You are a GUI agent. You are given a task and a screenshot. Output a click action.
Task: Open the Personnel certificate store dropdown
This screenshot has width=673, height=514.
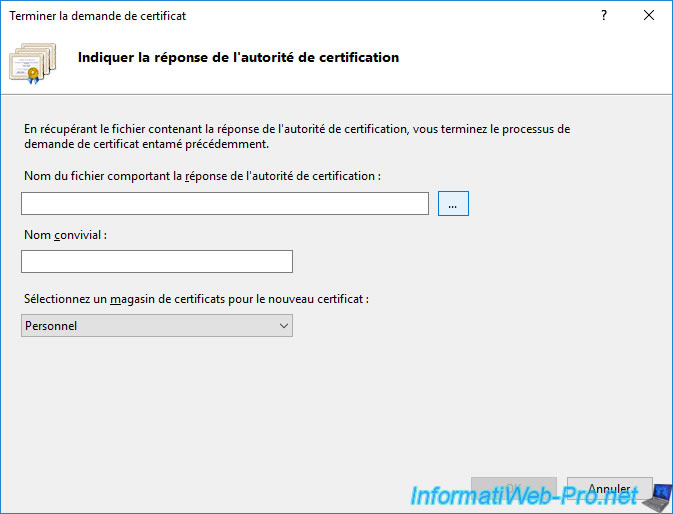[x=157, y=325]
